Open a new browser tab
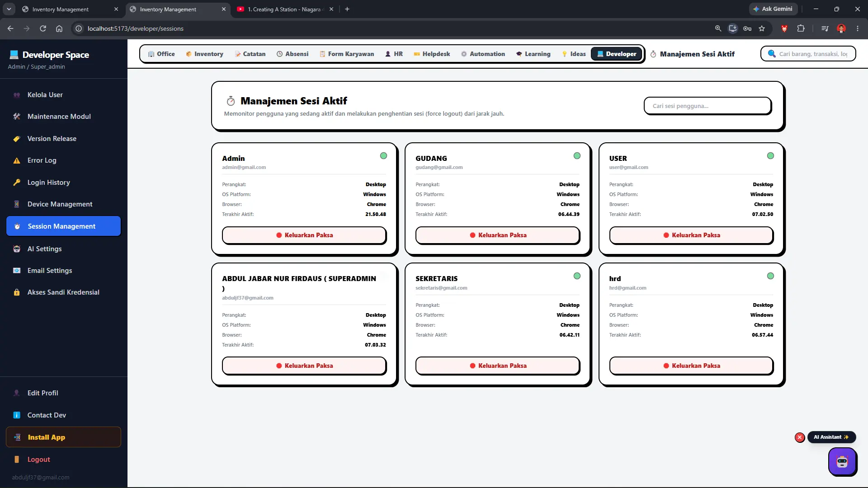The image size is (868, 488). point(347,9)
